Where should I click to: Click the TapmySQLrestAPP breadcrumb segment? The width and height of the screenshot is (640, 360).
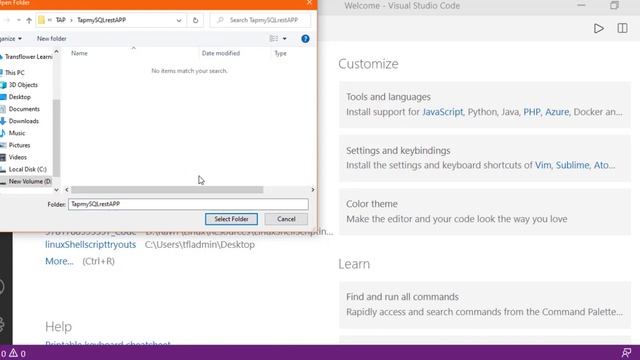[101, 20]
